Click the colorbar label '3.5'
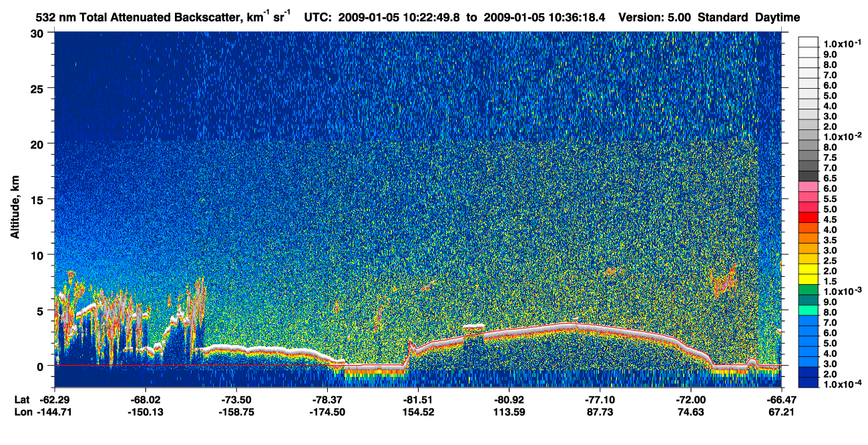Viewport: 868px width, 445px height. pyautogui.click(x=830, y=241)
